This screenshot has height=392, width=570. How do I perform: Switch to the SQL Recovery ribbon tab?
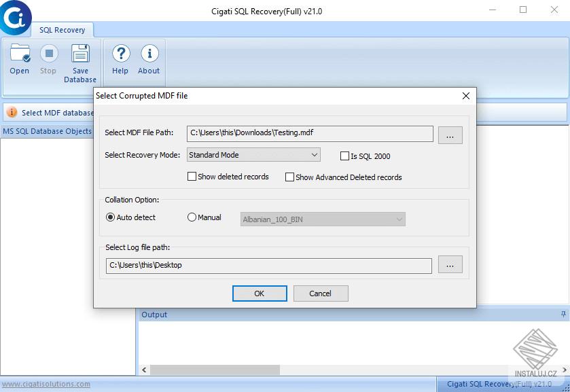point(62,30)
